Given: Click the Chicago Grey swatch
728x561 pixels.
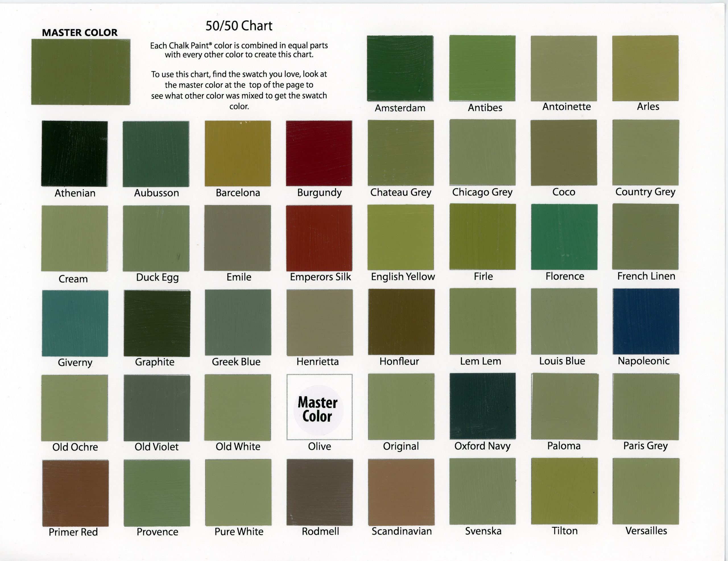Looking at the screenshot, I should point(482,152).
